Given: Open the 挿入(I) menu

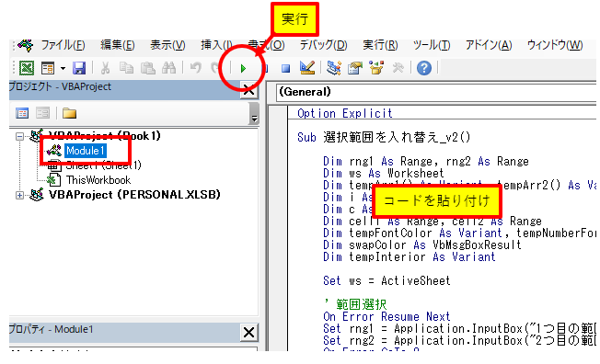Looking at the screenshot, I should 216,46.
